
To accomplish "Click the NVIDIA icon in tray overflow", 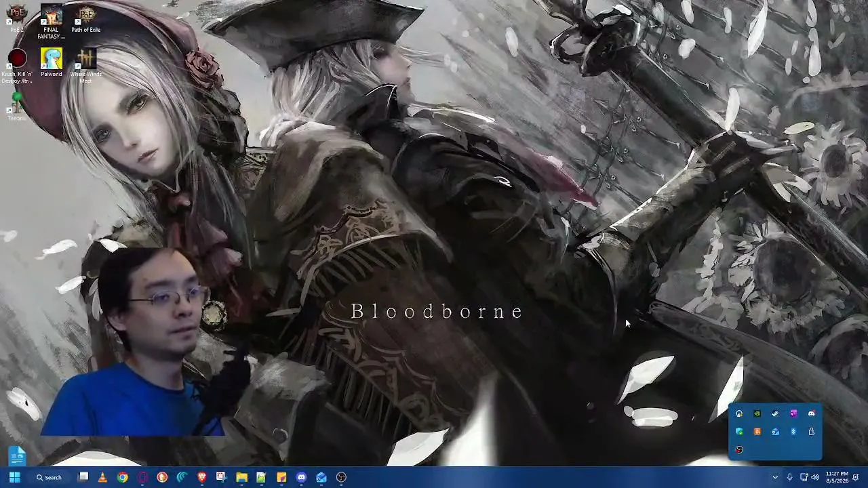I will pos(757,413).
